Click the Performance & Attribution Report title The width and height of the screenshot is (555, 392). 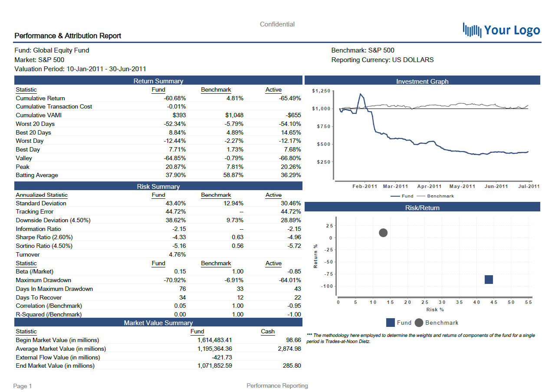coord(68,36)
